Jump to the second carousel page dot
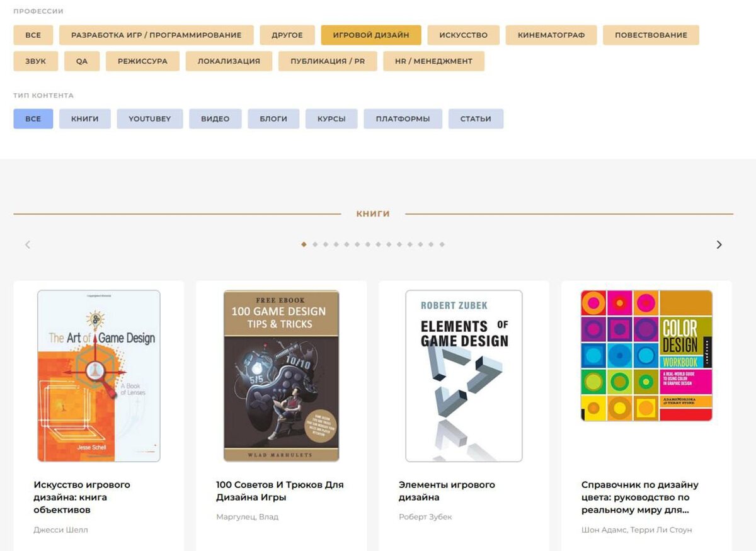Image resolution: width=756 pixels, height=551 pixels. pyautogui.click(x=314, y=244)
